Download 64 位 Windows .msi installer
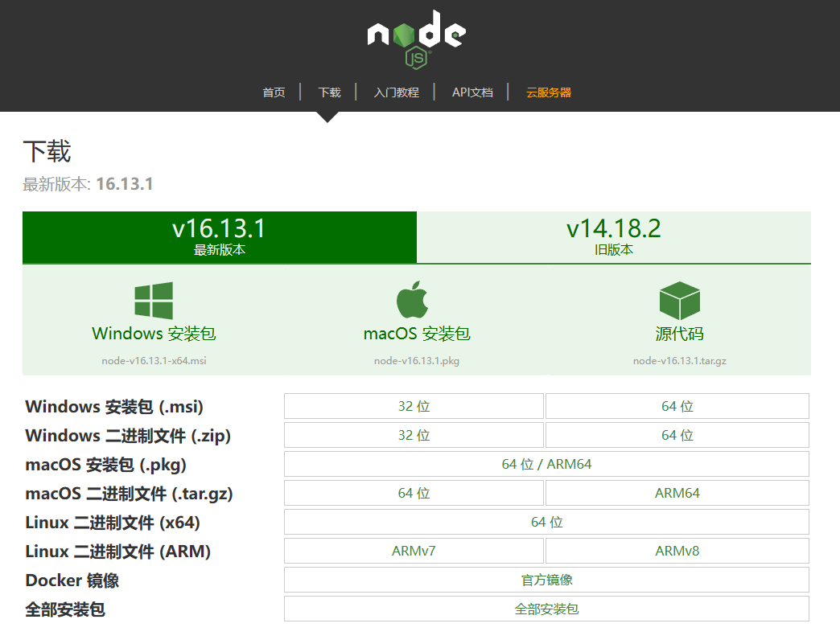The width and height of the screenshot is (840, 644). tap(677, 406)
